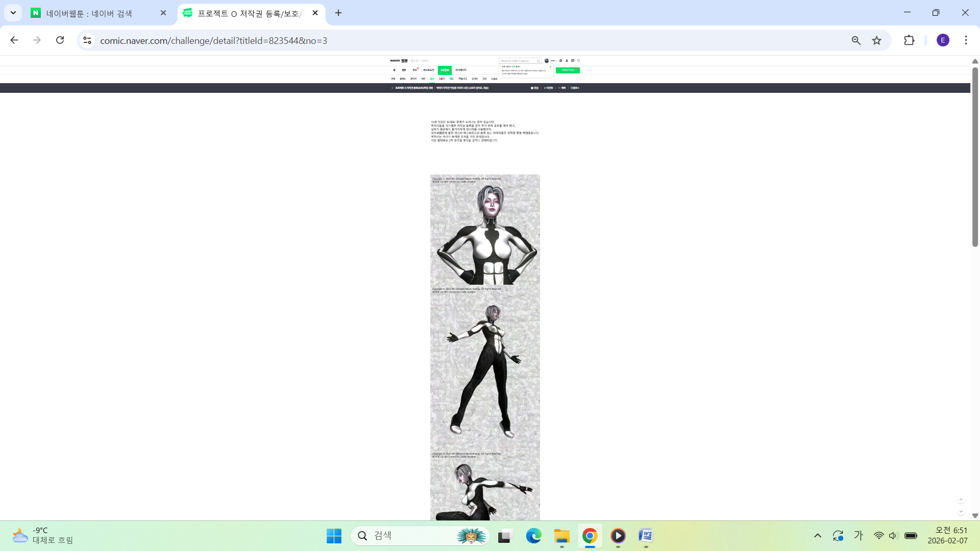Toggle Korean IME 가 language indicator
This screenshot has width=980, height=551.
[x=859, y=536]
